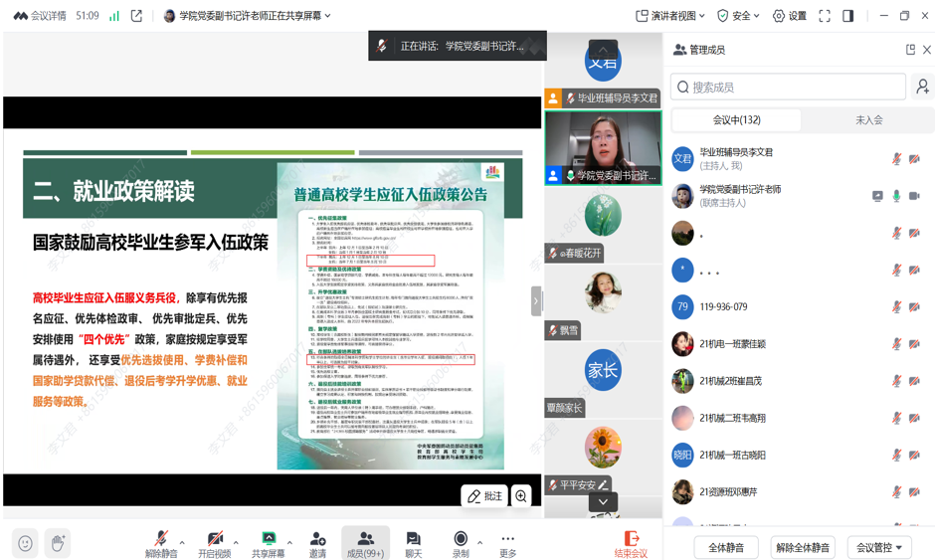
Task: Click the 共享屏幕 share screen icon
Action: point(268,543)
